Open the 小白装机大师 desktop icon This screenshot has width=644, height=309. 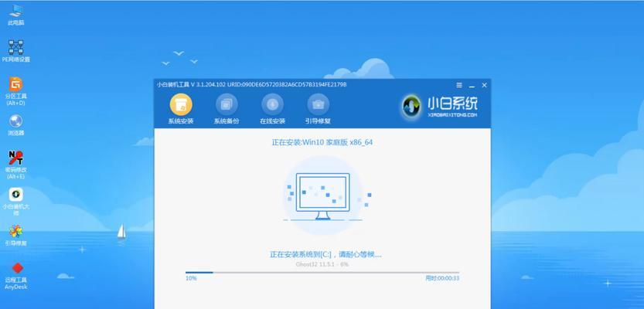coord(15,201)
